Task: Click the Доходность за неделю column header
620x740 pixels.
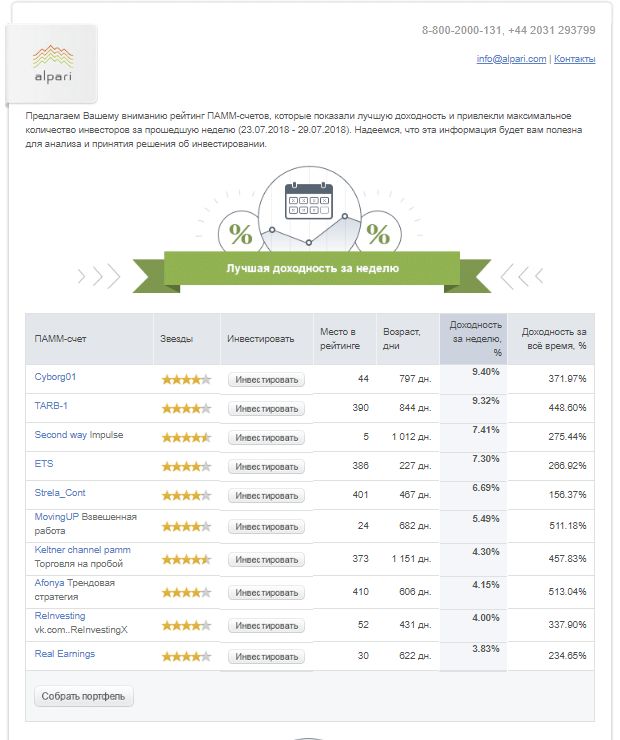Action: [473, 339]
